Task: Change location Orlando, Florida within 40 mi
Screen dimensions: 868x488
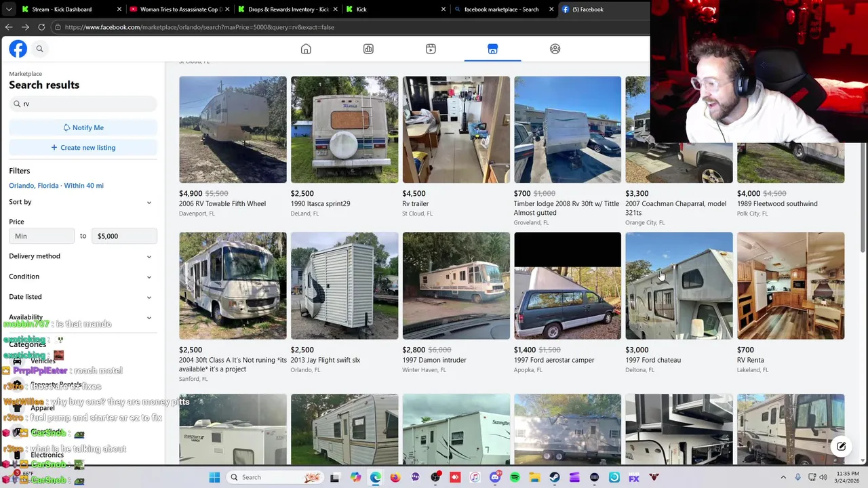Action: [56, 186]
